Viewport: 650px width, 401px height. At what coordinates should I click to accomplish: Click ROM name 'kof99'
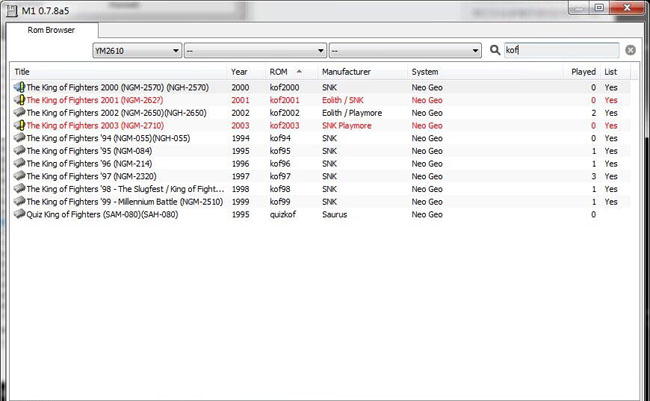[280, 202]
